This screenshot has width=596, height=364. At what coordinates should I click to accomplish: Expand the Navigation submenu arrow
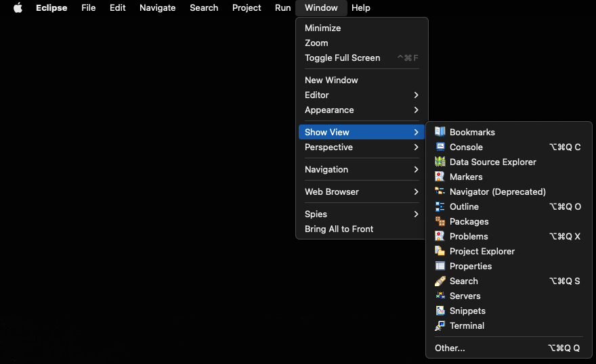(416, 169)
